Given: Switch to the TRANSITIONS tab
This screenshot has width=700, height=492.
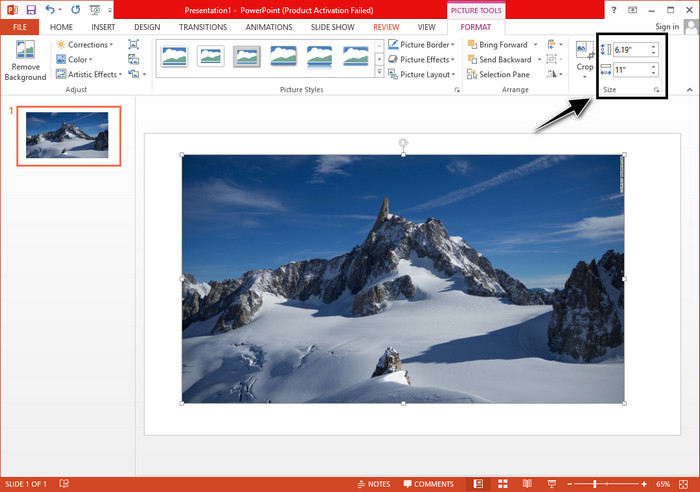Looking at the screenshot, I should (203, 27).
